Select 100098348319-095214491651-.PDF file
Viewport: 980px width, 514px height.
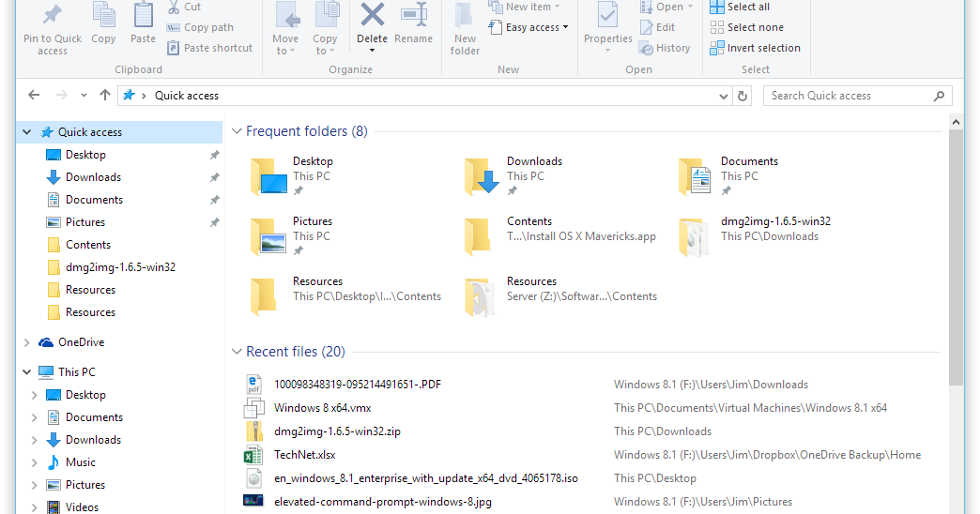pos(357,385)
